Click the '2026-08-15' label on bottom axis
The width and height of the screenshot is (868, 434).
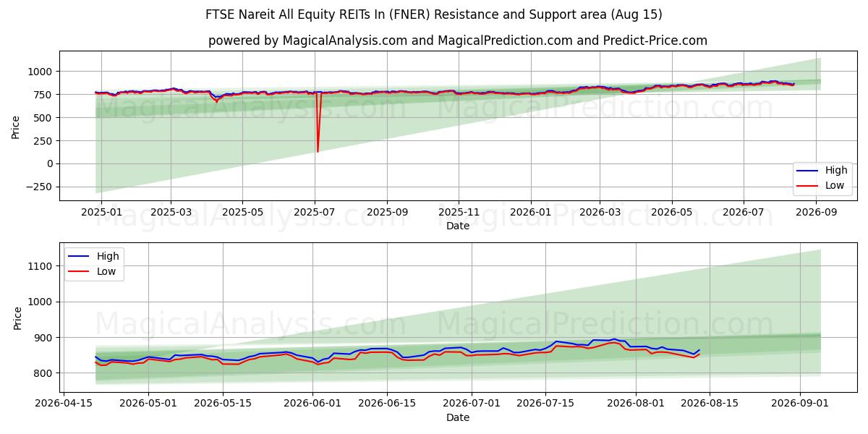tap(709, 404)
